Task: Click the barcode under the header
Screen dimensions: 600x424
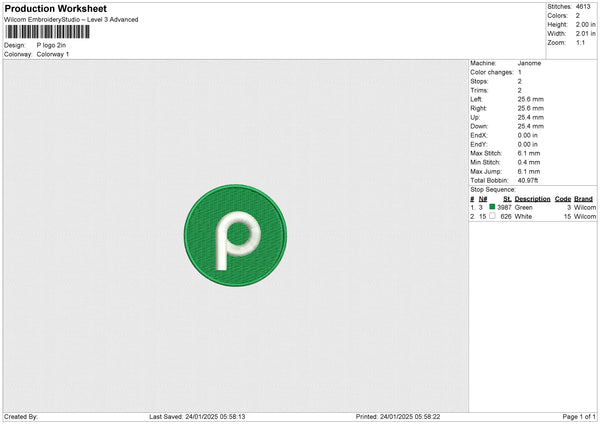Action: 48,32
